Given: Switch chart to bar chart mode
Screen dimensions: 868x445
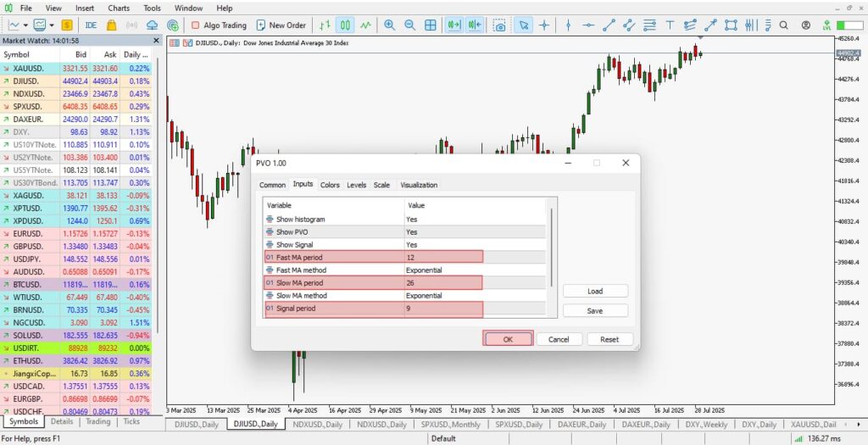Looking at the screenshot, I should click(x=325, y=25).
